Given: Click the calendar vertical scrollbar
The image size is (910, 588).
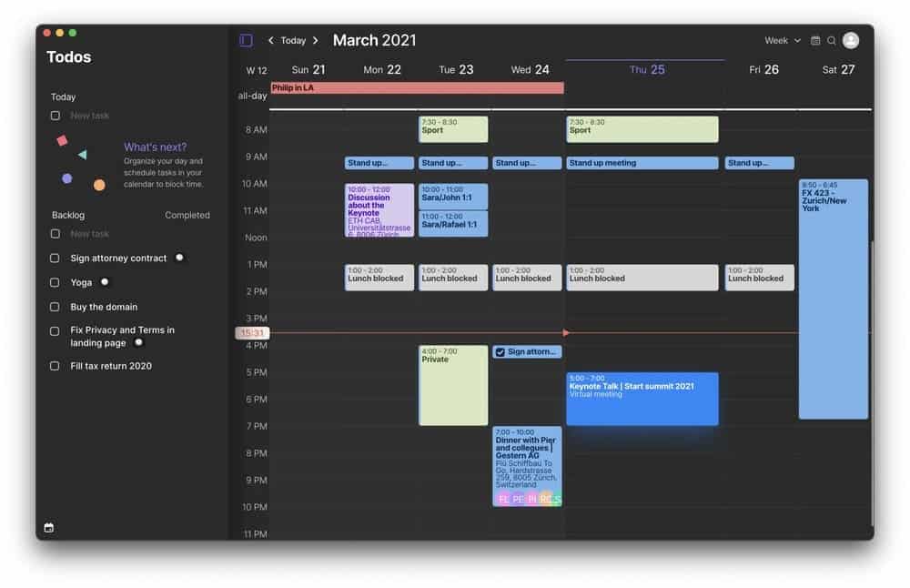Looking at the screenshot, I should [x=872, y=383].
